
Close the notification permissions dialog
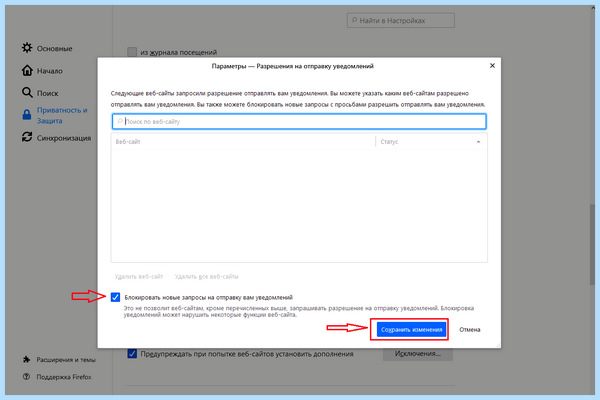pyautogui.click(x=492, y=65)
